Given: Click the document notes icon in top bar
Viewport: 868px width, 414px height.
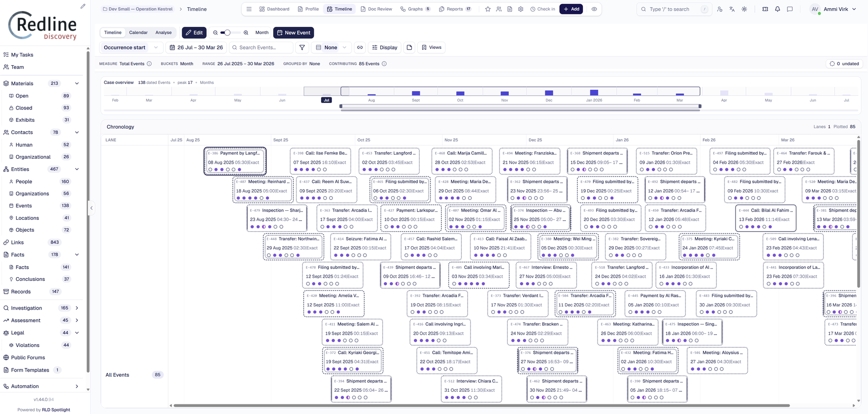Looking at the screenshot, I should [510, 9].
